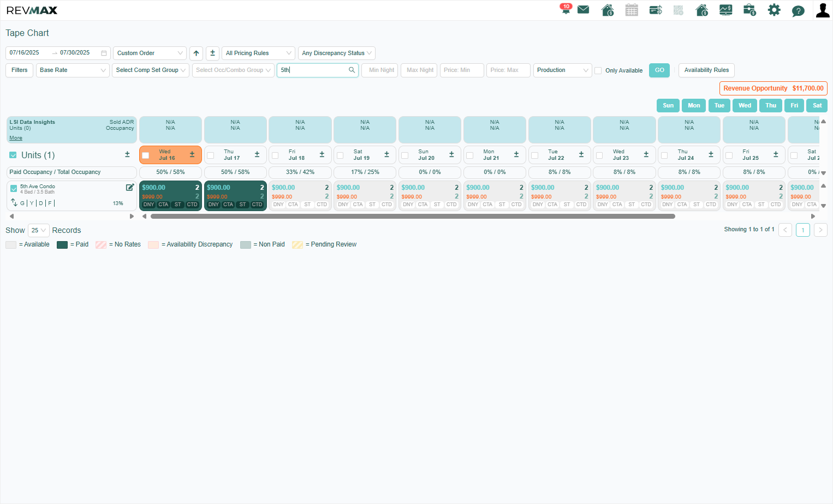This screenshot has width=833, height=504.
Task: Open the briefcase with dollar icon
Action: point(749,10)
